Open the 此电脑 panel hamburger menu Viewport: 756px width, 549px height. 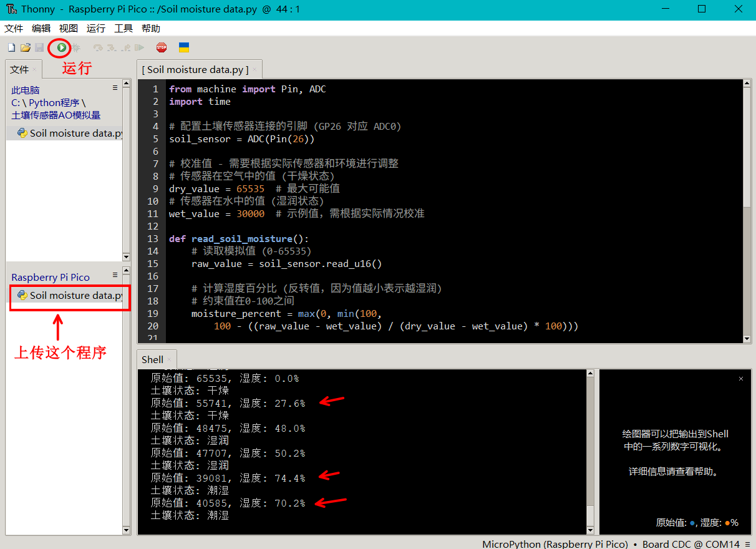pos(115,88)
